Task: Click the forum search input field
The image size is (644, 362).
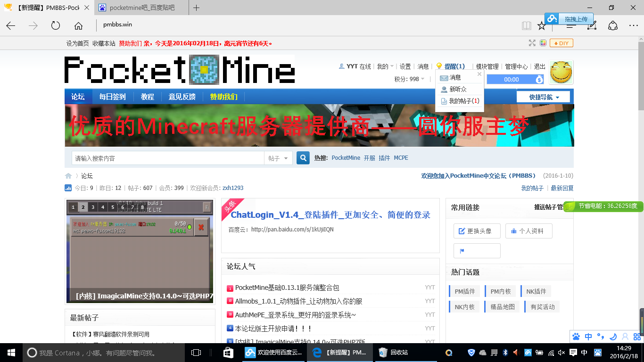Action: click(x=167, y=158)
